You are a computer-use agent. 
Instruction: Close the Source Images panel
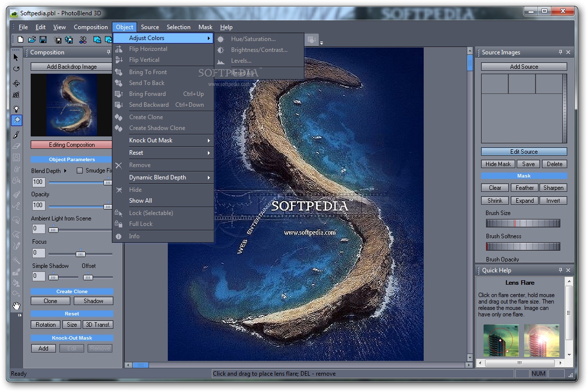coord(568,52)
